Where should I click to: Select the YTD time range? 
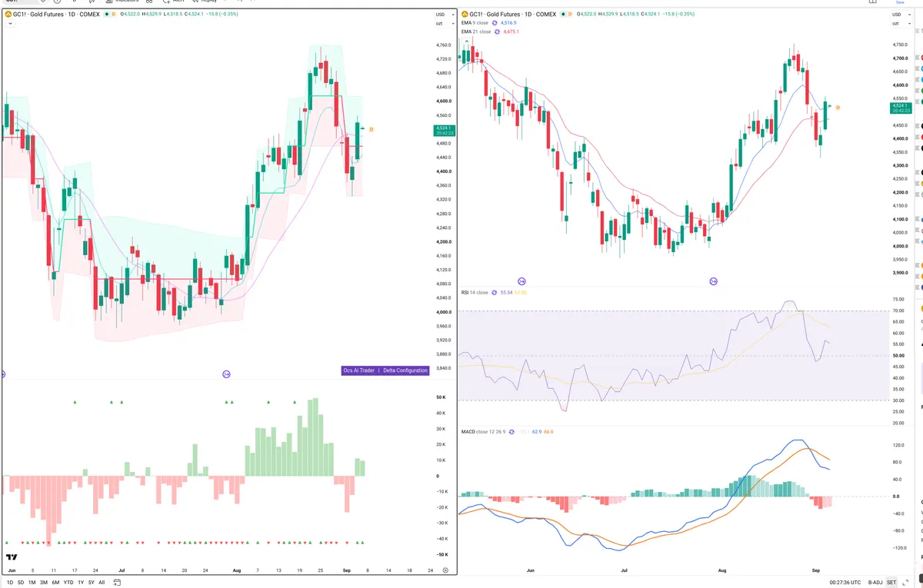pos(68,583)
